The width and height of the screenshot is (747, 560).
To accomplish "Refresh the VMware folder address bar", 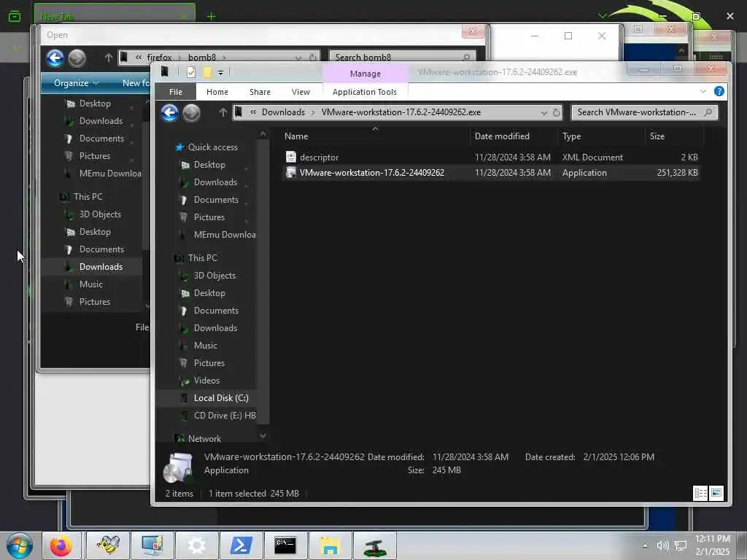I will pos(556,113).
